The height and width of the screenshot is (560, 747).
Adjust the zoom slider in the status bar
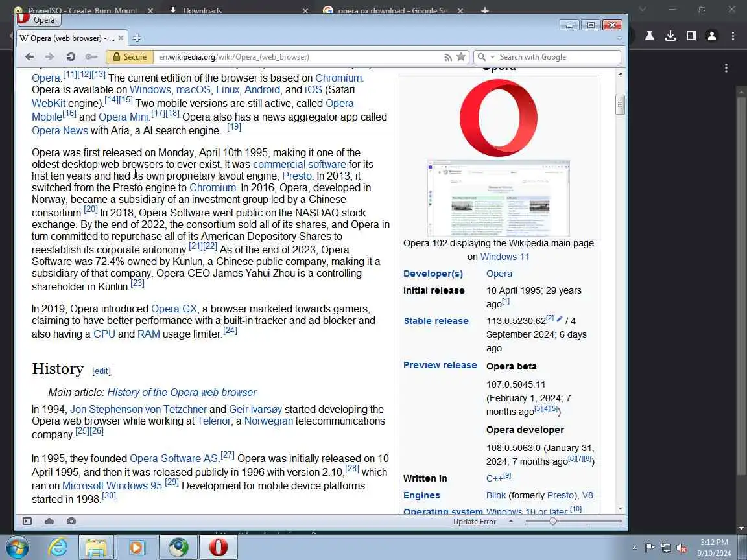(552, 521)
